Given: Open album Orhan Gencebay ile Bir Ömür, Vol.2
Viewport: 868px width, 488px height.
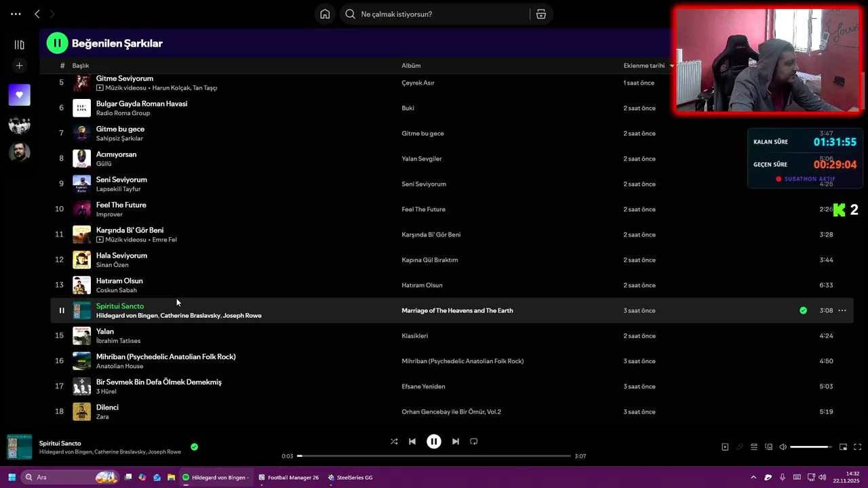Looking at the screenshot, I should tap(452, 411).
